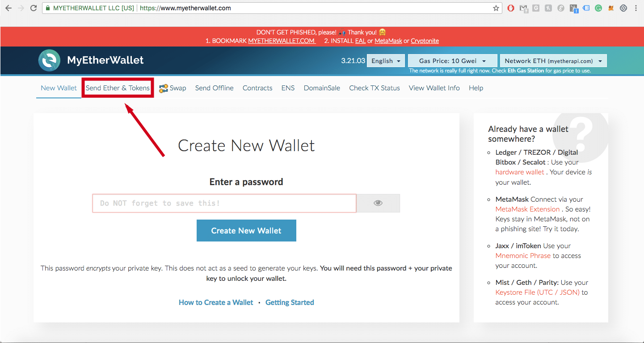Click the 3.21.03 version number
The width and height of the screenshot is (644, 343).
[353, 61]
